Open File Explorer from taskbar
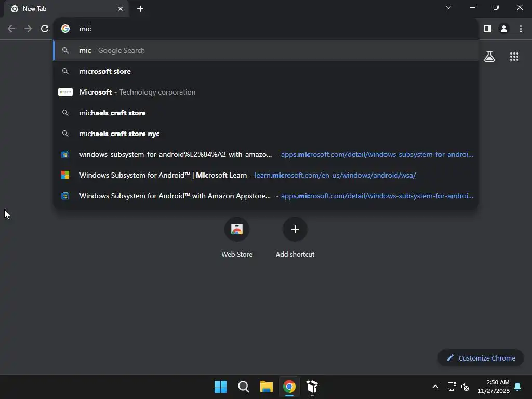 pyautogui.click(x=267, y=387)
